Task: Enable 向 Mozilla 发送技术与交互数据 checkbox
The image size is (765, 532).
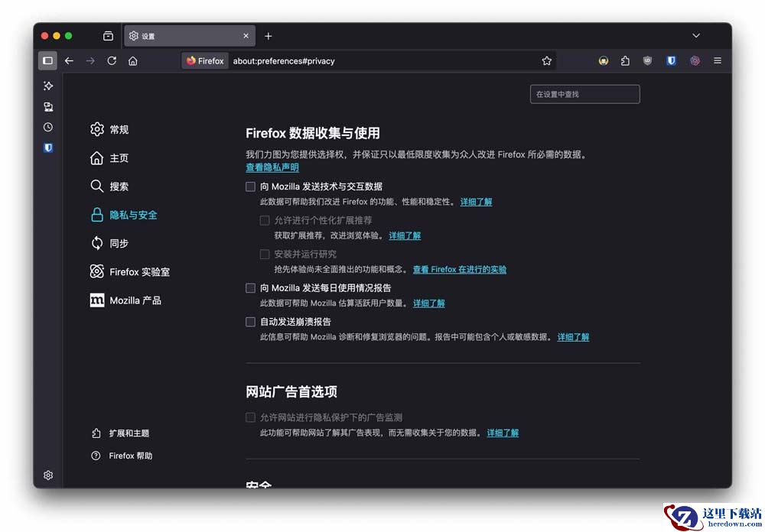Action: [x=250, y=187]
